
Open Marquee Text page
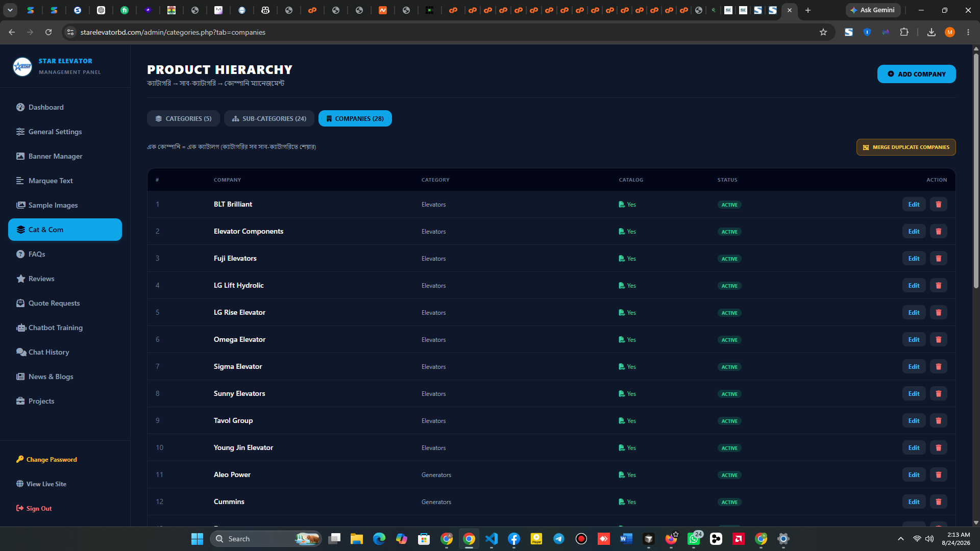(x=65, y=181)
